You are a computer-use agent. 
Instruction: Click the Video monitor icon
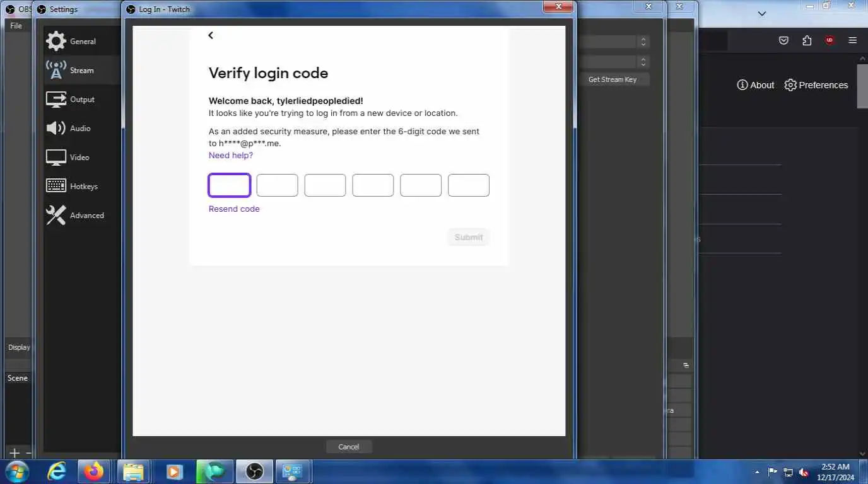(x=56, y=158)
